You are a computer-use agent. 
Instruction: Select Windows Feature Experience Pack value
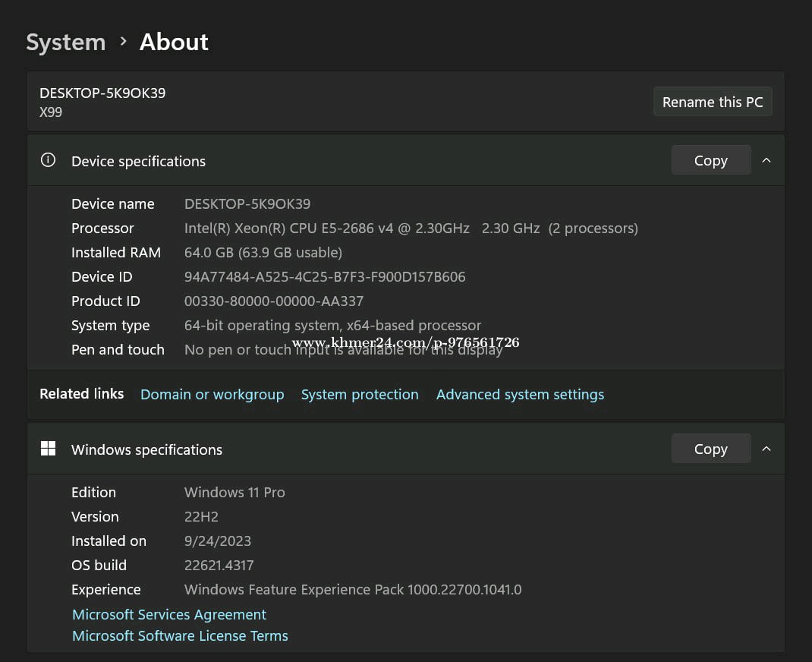tap(353, 590)
